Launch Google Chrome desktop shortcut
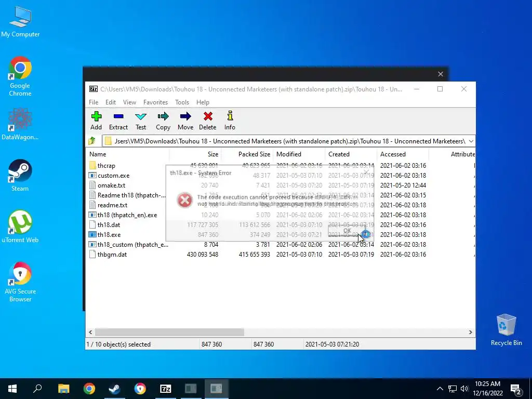Viewport: 532px width, 399px height. (x=20, y=76)
